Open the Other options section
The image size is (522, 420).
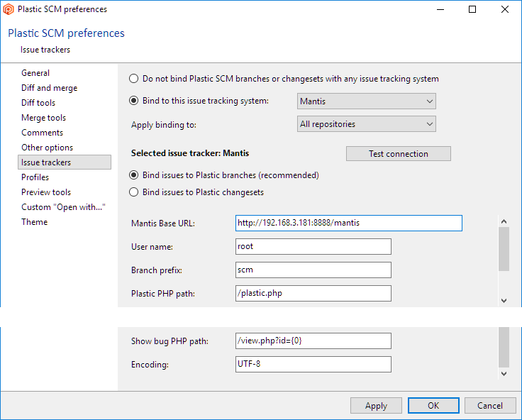[x=47, y=148]
